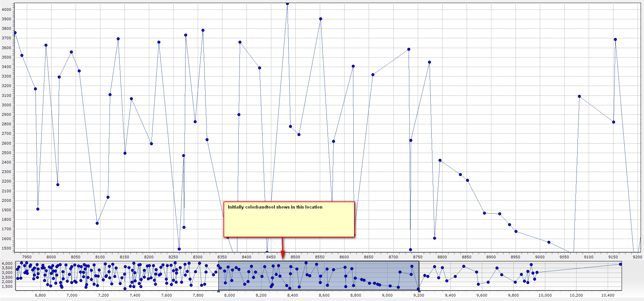Select the data point at 3900 near 8550
The height and width of the screenshot is (301, 644).
coord(320,19)
